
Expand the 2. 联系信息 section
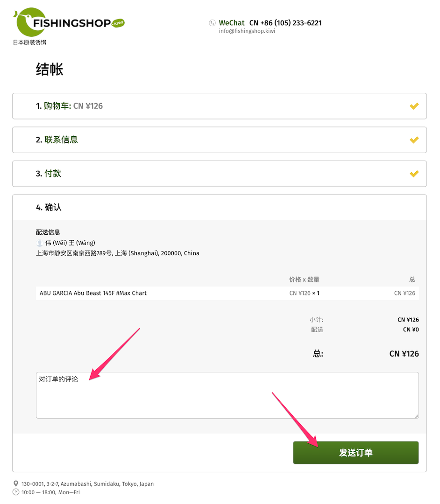click(x=220, y=140)
